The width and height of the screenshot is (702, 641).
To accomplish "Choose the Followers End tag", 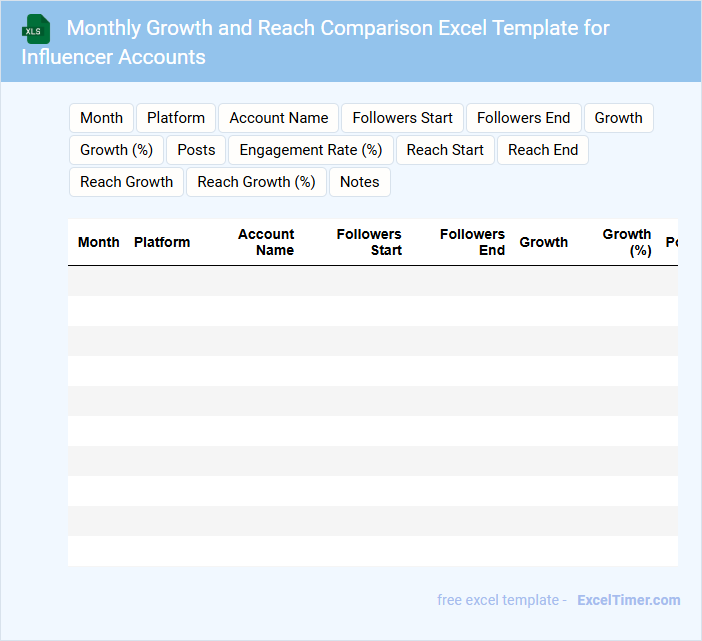I will pos(523,118).
